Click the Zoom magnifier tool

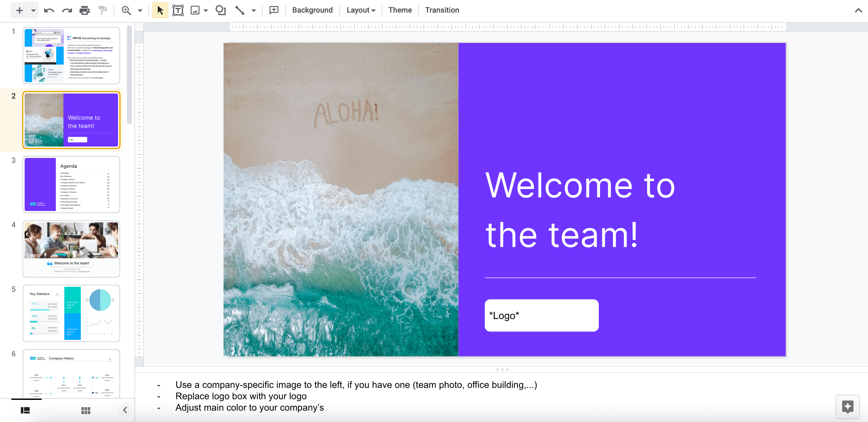pyautogui.click(x=126, y=10)
